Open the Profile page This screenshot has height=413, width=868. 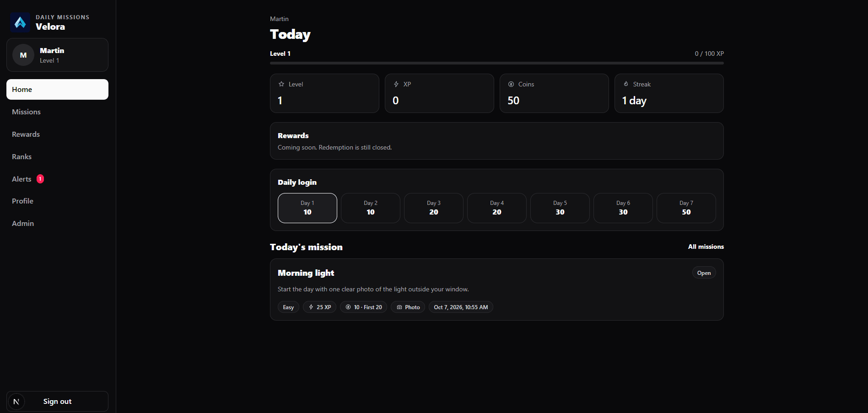pos(57,201)
